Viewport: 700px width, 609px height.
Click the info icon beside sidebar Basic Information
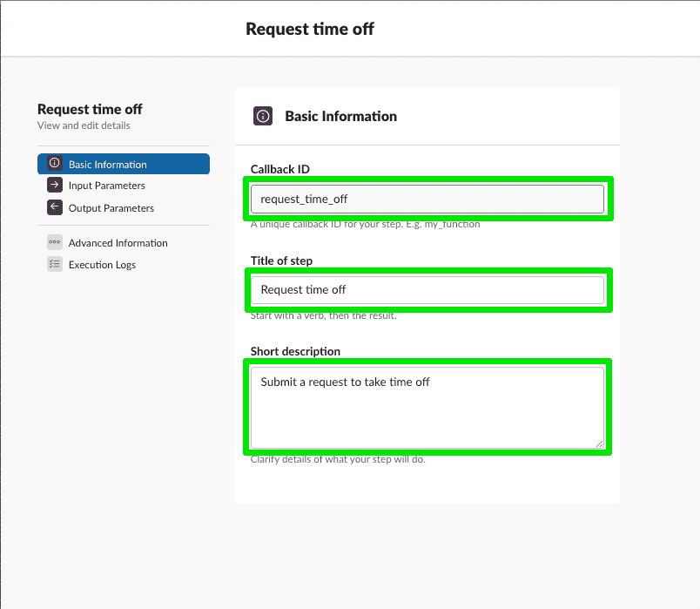coord(54,164)
